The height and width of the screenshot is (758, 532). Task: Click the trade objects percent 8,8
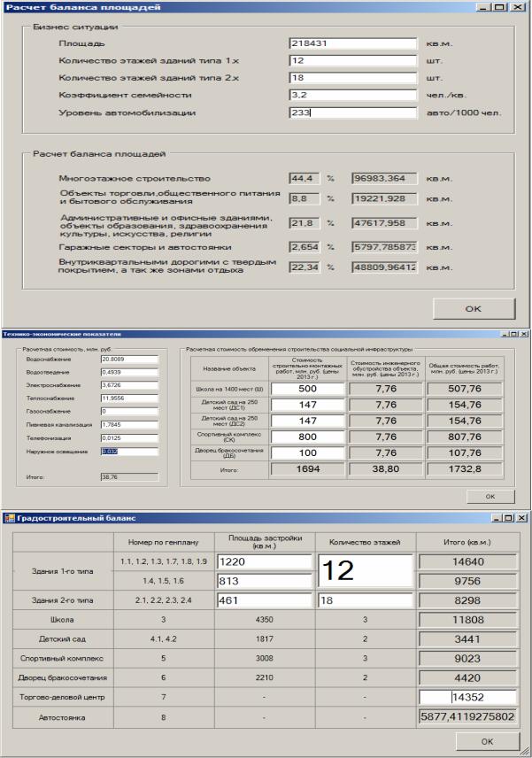pyautogui.click(x=305, y=198)
